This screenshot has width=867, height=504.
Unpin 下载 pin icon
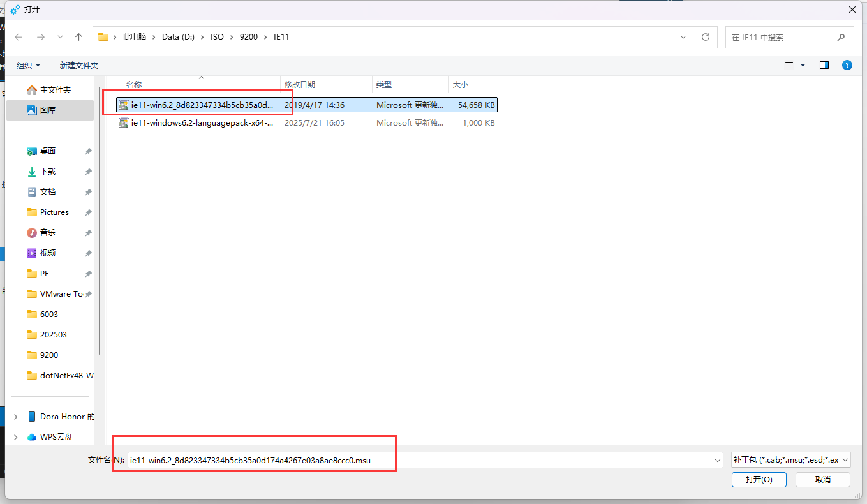(88, 172)
